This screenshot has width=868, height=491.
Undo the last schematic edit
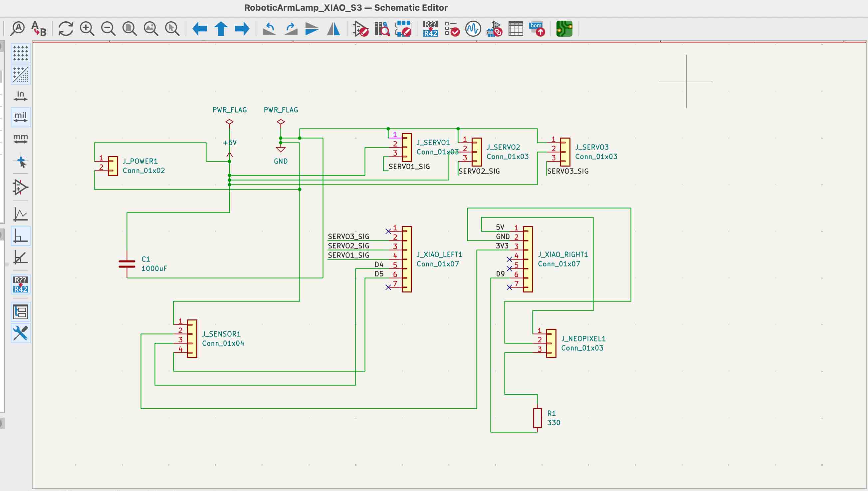[x=269, y=29]
